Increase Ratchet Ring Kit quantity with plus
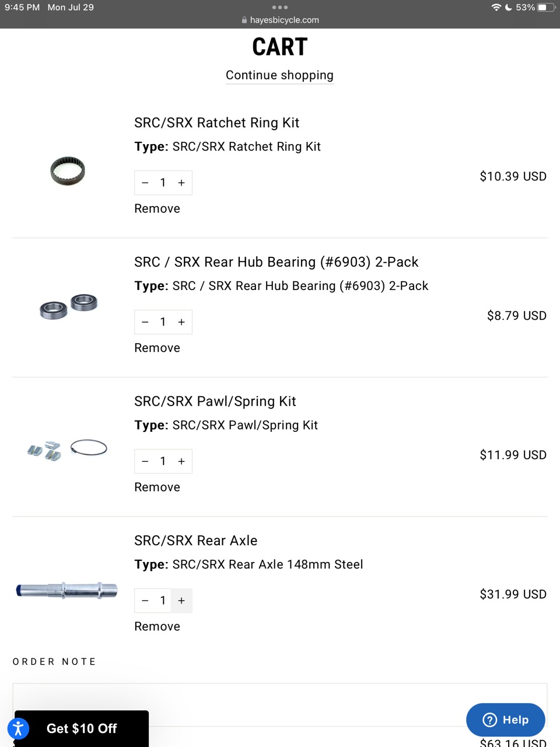The image size is (560, 747). 181,183
